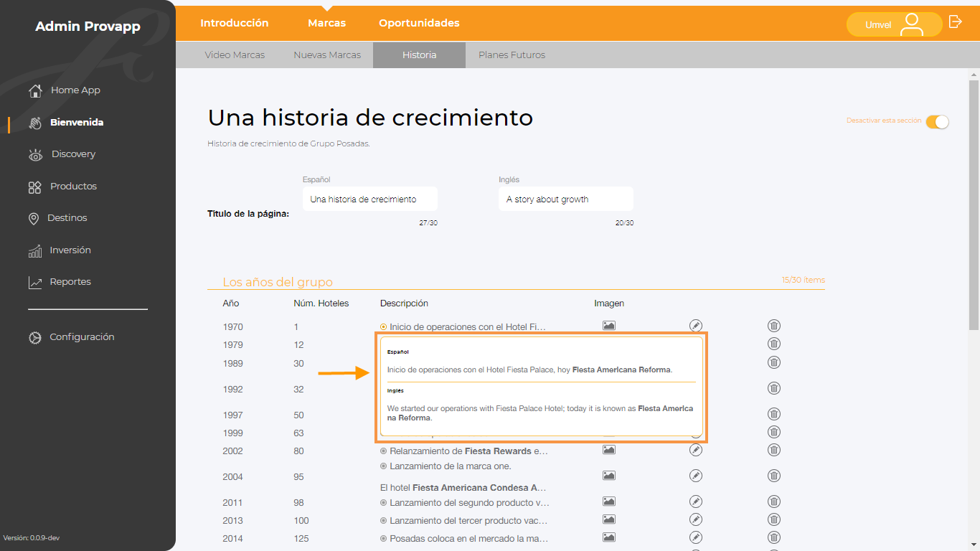Delete the 1989 row

774,362
